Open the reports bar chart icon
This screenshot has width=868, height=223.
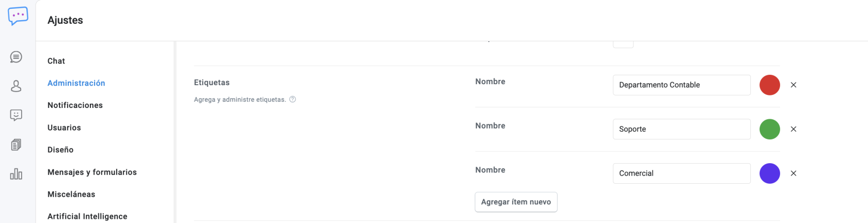pos(16,174)
